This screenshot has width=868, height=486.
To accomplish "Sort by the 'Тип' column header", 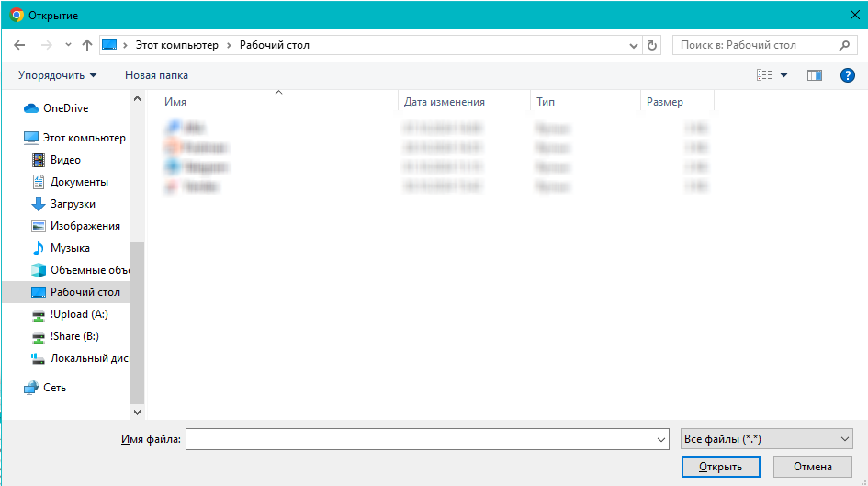I will 546,102.
